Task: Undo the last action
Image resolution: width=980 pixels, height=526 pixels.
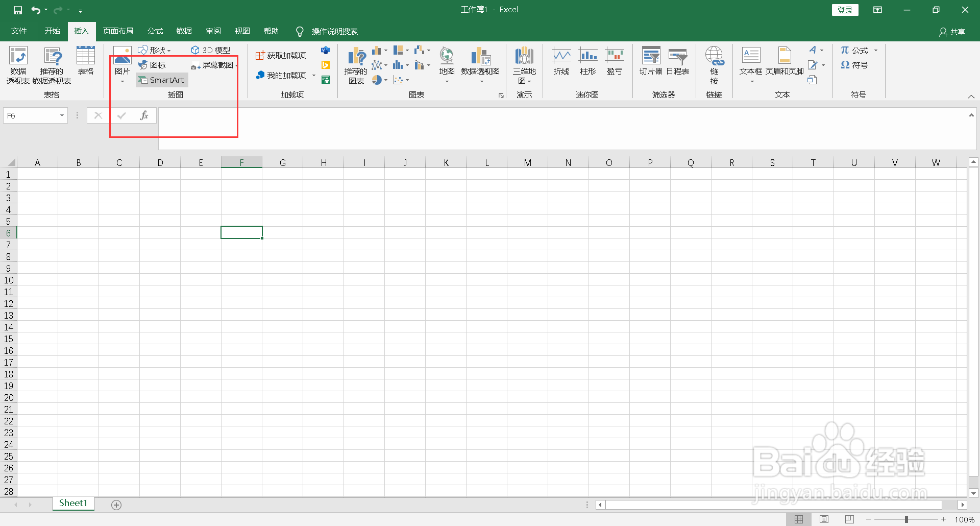Action: point(35,10)
